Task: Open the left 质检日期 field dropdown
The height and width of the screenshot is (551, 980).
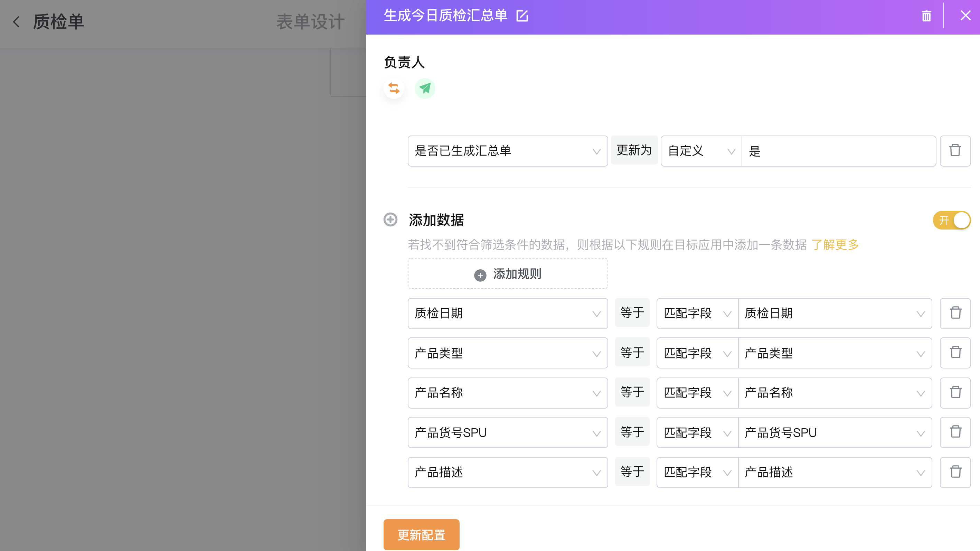Action: 508,313
